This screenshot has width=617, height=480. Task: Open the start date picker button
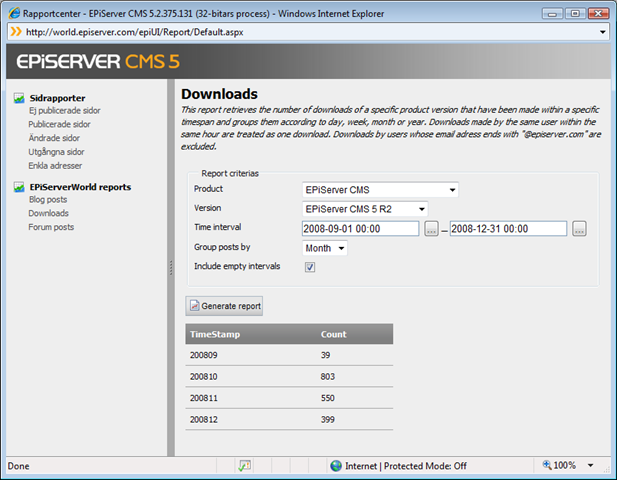(x=431, y=229)
